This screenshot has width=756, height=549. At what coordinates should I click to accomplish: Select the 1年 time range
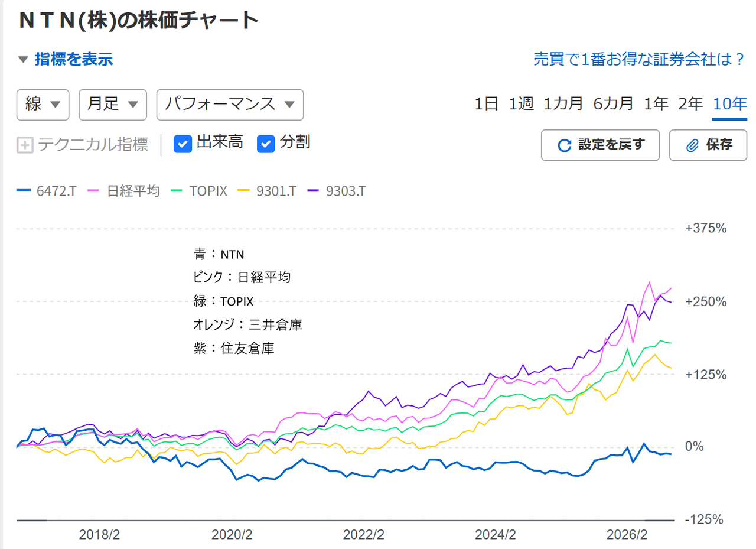tap(656, 104)
